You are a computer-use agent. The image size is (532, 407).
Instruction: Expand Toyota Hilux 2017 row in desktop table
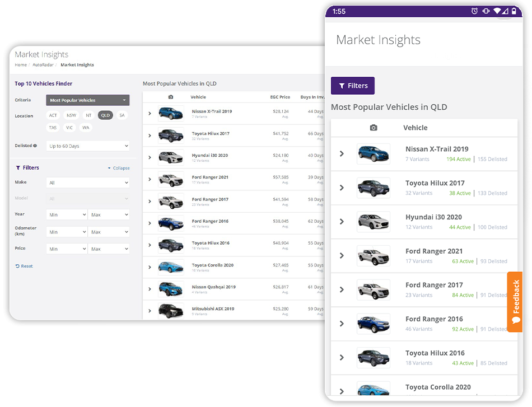tap(150, 135)
